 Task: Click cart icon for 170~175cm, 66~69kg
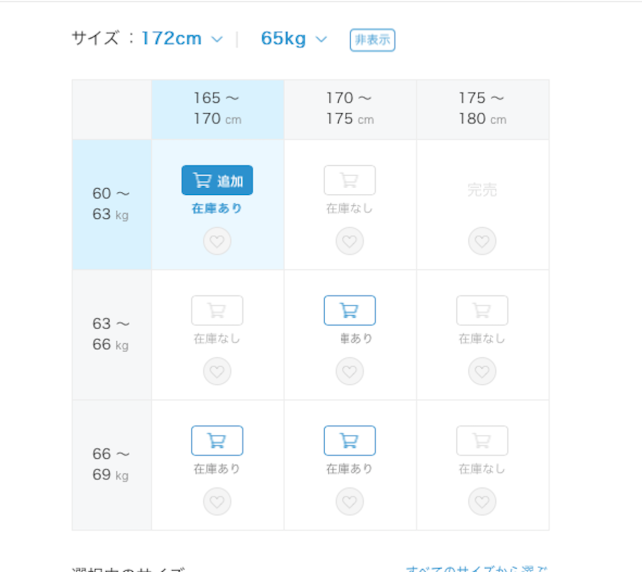click(349, 440)
